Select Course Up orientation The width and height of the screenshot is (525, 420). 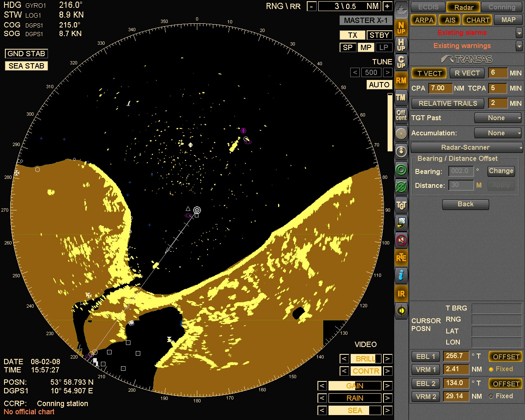(401, 63)
